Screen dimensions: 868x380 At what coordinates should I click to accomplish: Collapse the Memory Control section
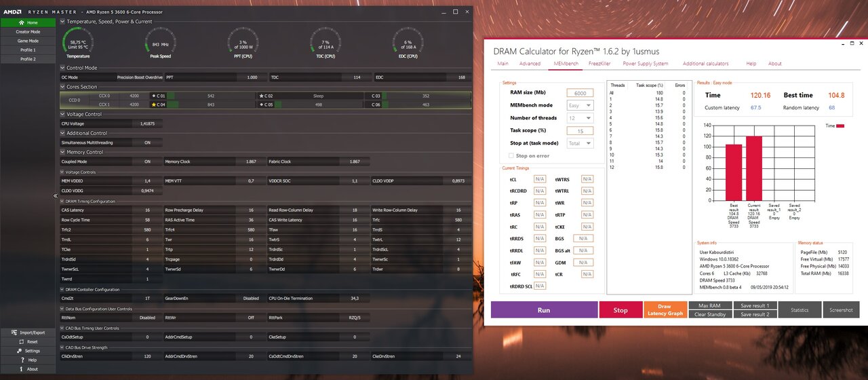point(63,152)
